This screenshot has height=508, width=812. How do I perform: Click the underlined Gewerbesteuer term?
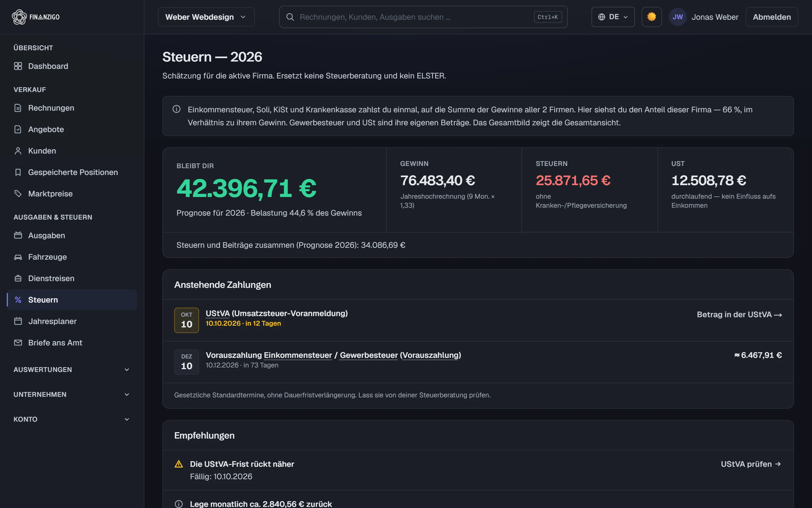[x=369, y=355]
